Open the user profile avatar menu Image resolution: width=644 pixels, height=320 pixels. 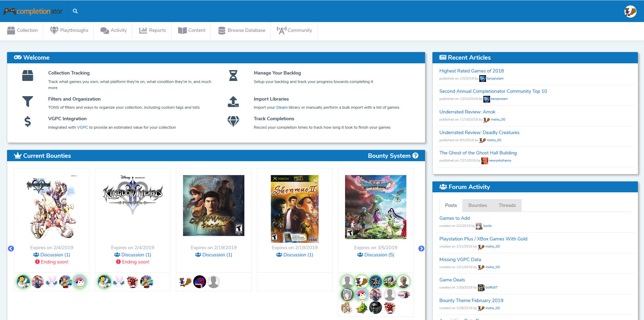630,11
